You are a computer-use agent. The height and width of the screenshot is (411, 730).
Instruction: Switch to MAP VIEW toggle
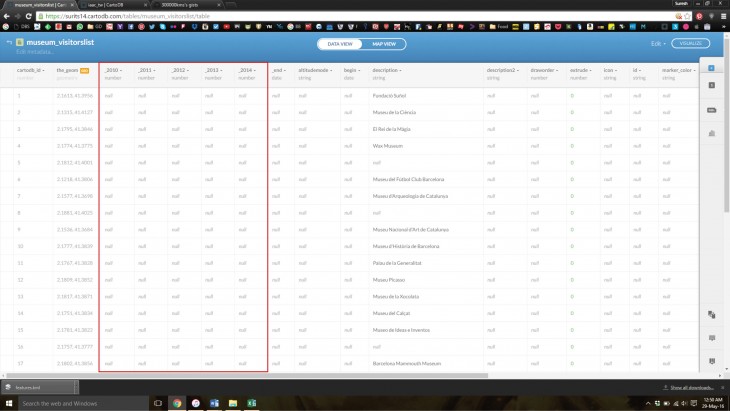pos(383,44)
